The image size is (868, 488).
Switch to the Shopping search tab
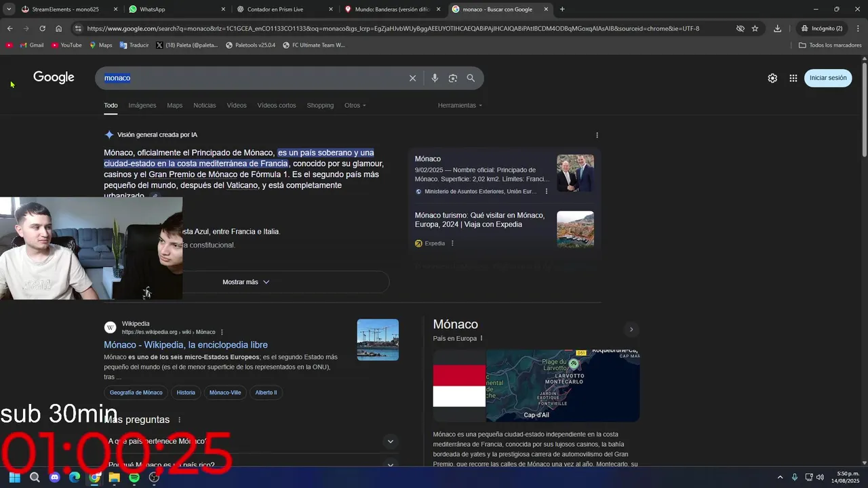point(320,106)
